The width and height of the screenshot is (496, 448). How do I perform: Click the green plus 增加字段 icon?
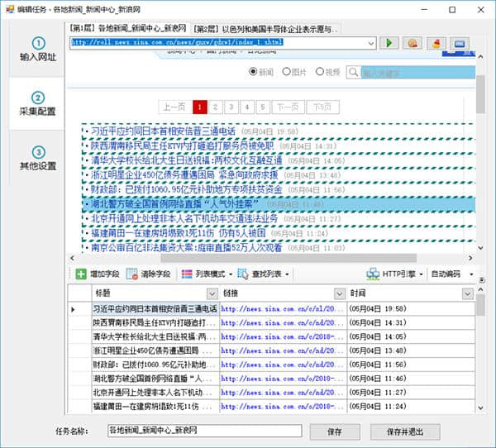(80, 274)
